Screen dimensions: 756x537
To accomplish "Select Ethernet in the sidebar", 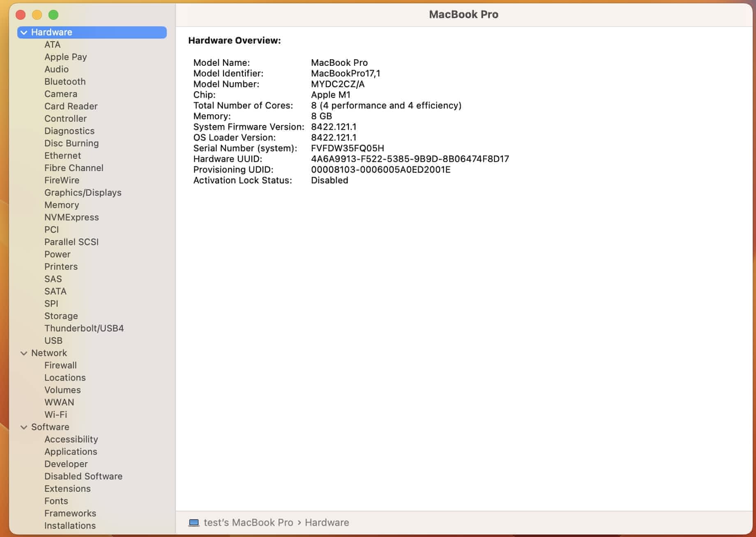I will coord(63,155).
